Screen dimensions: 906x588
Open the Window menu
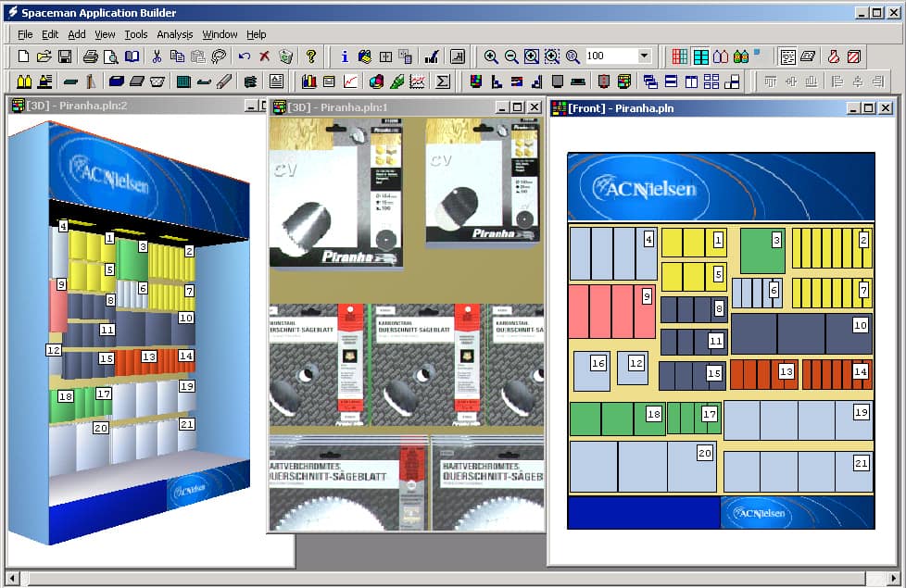pos(220,34)
